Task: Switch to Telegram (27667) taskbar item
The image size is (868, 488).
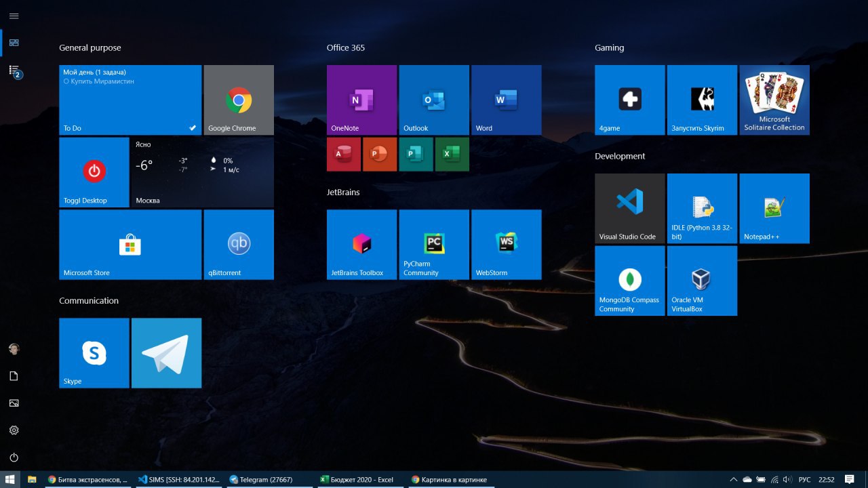Action: pos(269,479)
